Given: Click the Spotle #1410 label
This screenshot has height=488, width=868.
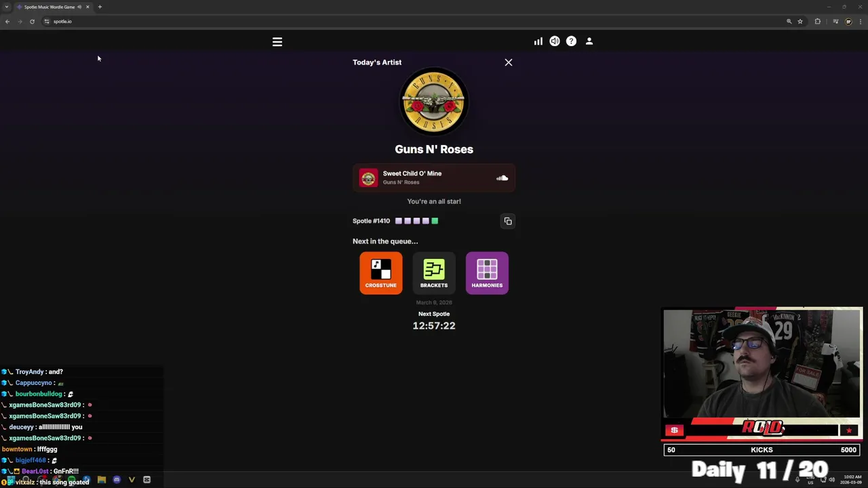Looking at the screenshot, I should point(371,221).
